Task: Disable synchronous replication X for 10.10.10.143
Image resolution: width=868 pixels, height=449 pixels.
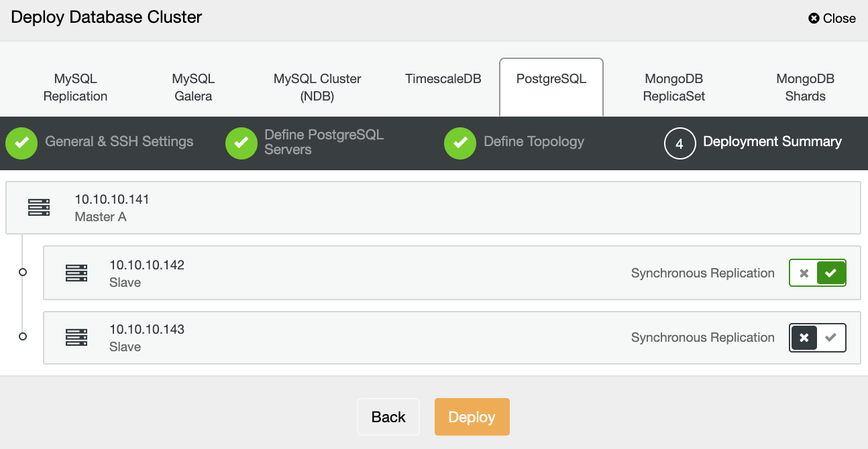Action: click(804, 338)
